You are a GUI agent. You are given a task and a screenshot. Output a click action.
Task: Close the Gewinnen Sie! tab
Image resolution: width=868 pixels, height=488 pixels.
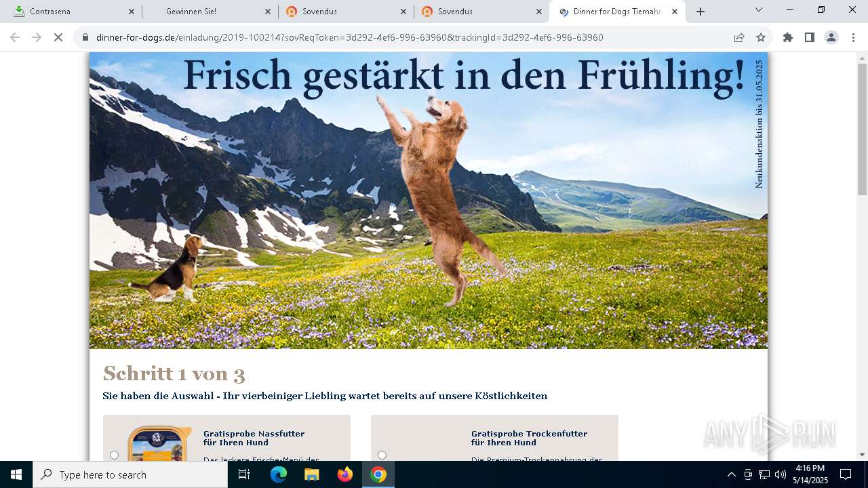[x=267, y=12]
